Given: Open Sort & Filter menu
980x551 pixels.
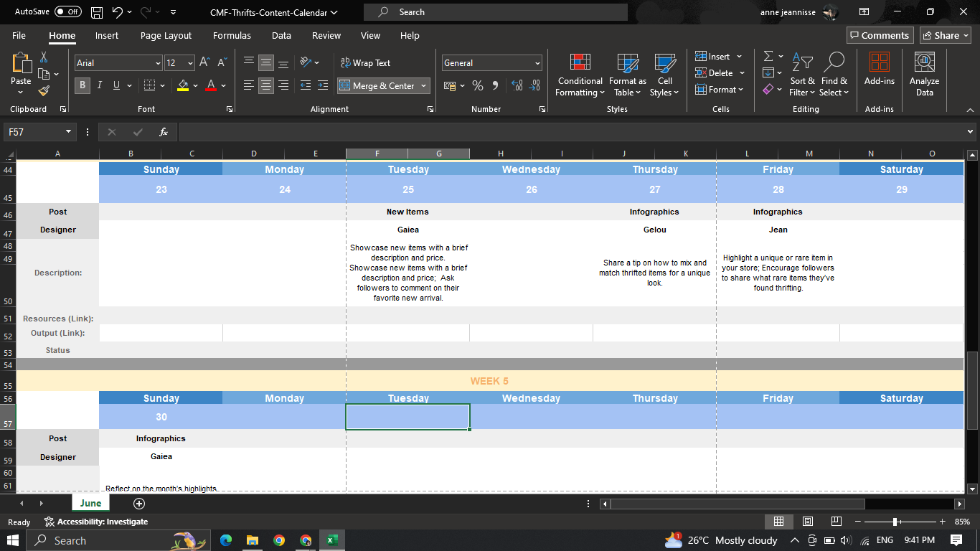Looking at the screenshot, I should [802, 75].
